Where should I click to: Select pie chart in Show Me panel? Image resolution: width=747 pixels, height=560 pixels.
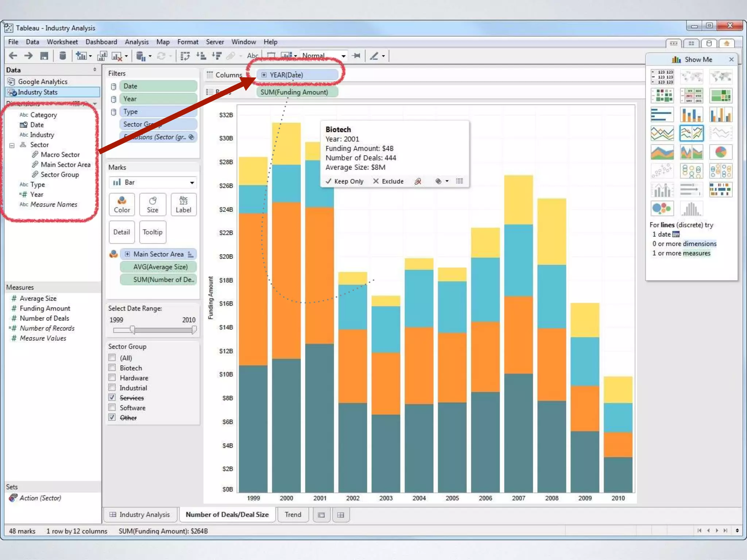tap(720, 152)
